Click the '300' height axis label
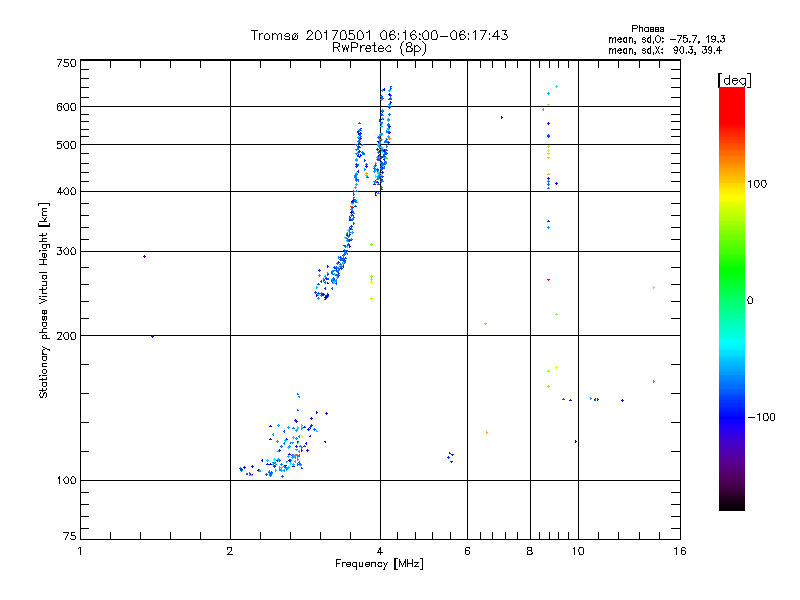Screen dimensions: 800x600 coord(66,252)
